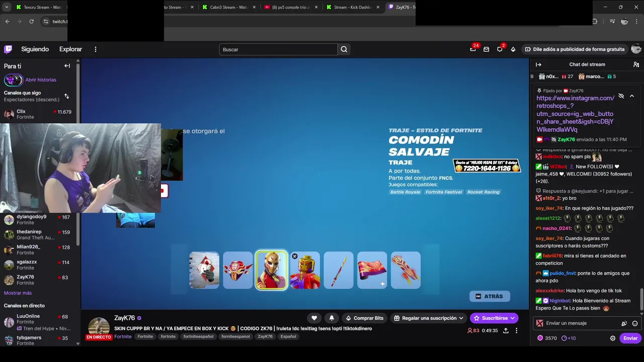Viewport: 644px width, 362px height.
Task: Collapse the pinned message chevron
Action: pyautogui.click(x=632, y=96)
